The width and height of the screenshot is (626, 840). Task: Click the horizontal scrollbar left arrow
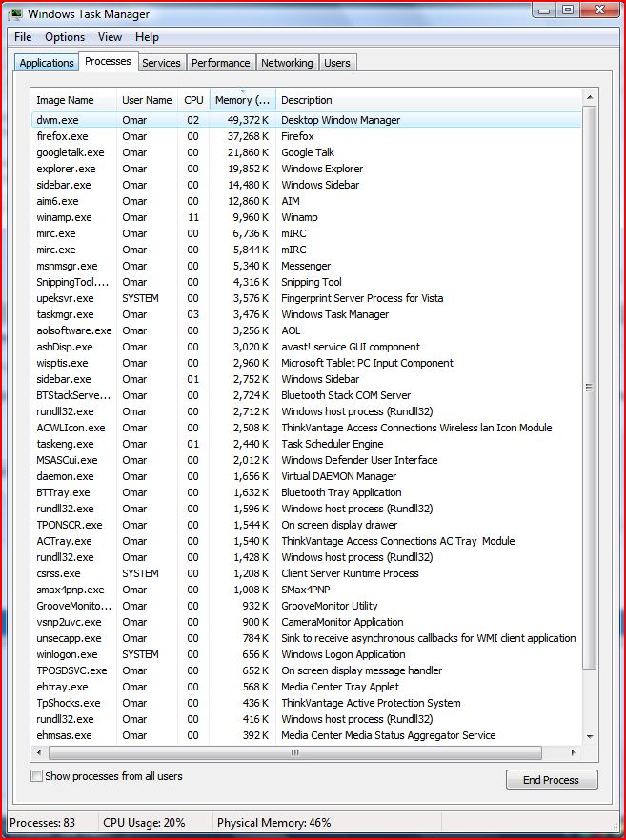[x=38, y=752]
